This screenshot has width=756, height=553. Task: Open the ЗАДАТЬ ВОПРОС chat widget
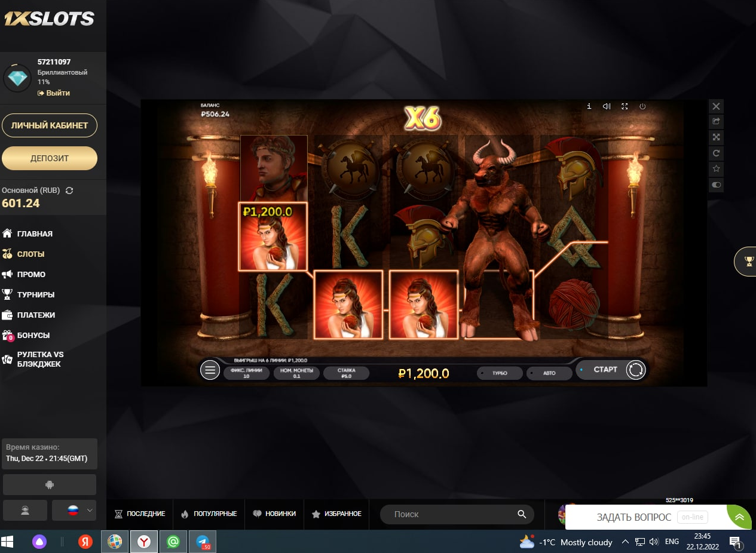coord(645,517)
